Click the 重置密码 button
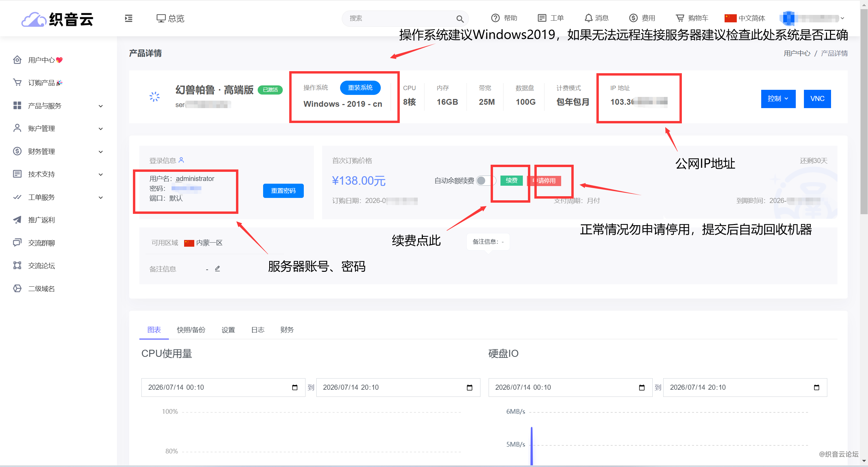 tap(283, 191)
